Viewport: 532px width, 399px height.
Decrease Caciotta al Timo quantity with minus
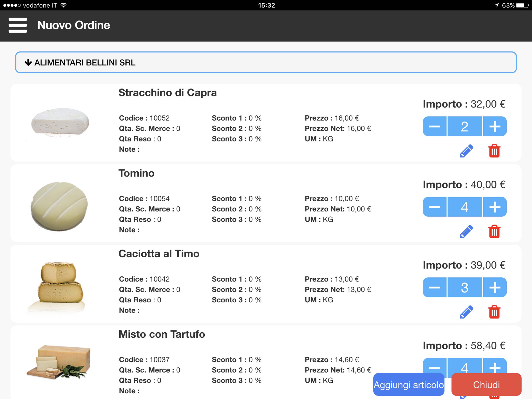click(x=435, y=287)
